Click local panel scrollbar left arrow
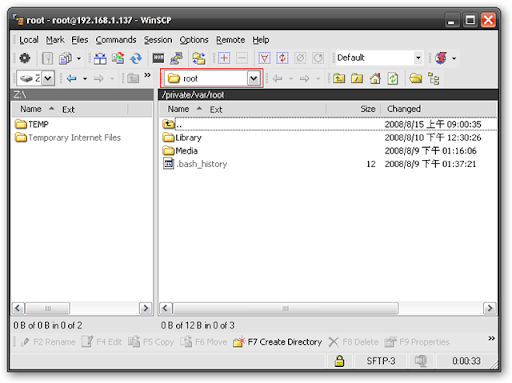The image size is (512, 383). click(x=18, y=308)
